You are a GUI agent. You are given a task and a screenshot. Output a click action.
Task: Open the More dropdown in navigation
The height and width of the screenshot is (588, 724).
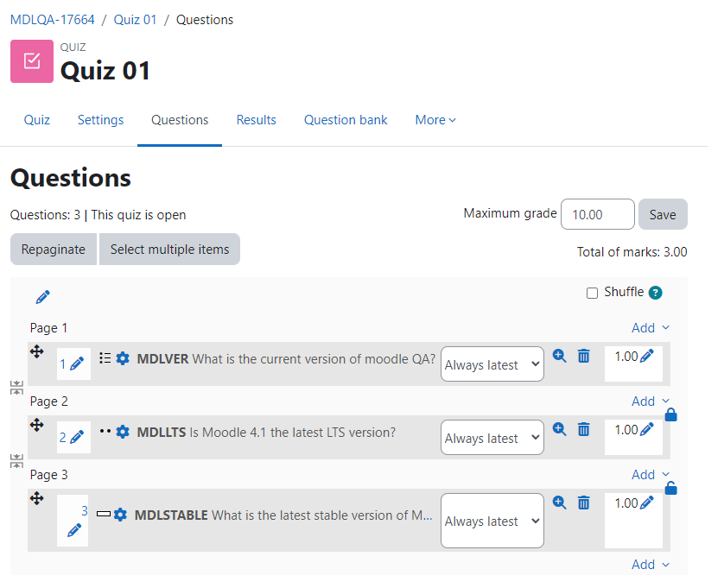(x=435, y=120)
